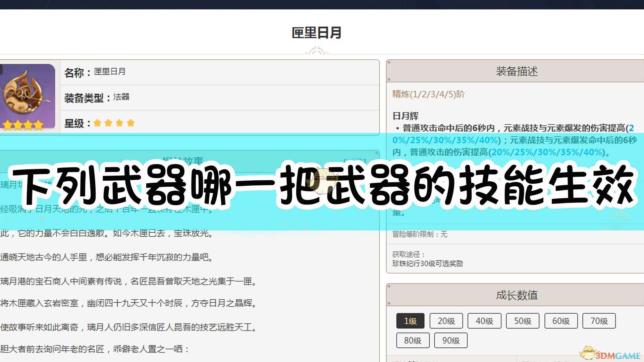The height and width of the screenshot is (362, 644).
Task: Select the 50级 level tab
Action: (523, 321)
